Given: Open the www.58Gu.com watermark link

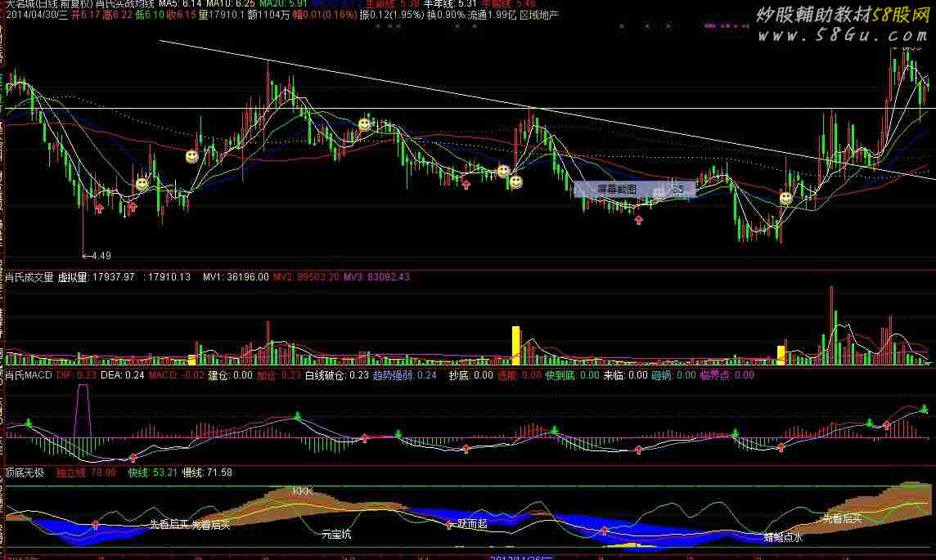Looking at the screenshot, I should click(843, 35).
